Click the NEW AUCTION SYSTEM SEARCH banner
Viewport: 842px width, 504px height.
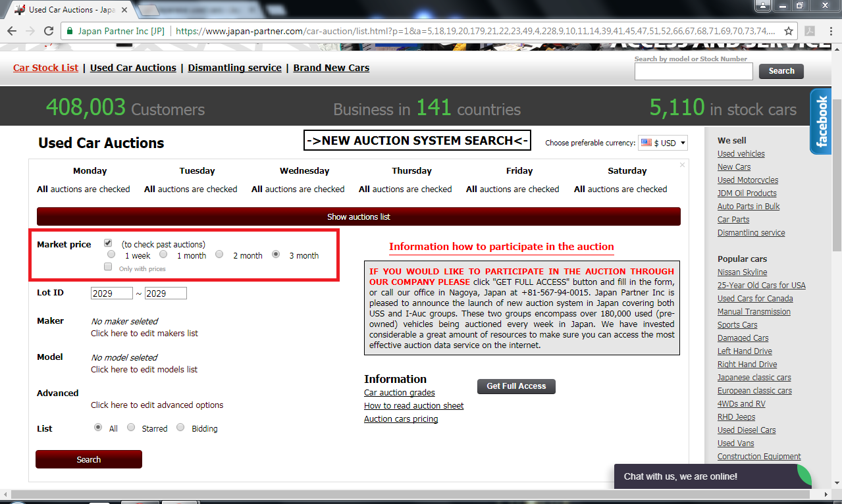coord(417,140)
